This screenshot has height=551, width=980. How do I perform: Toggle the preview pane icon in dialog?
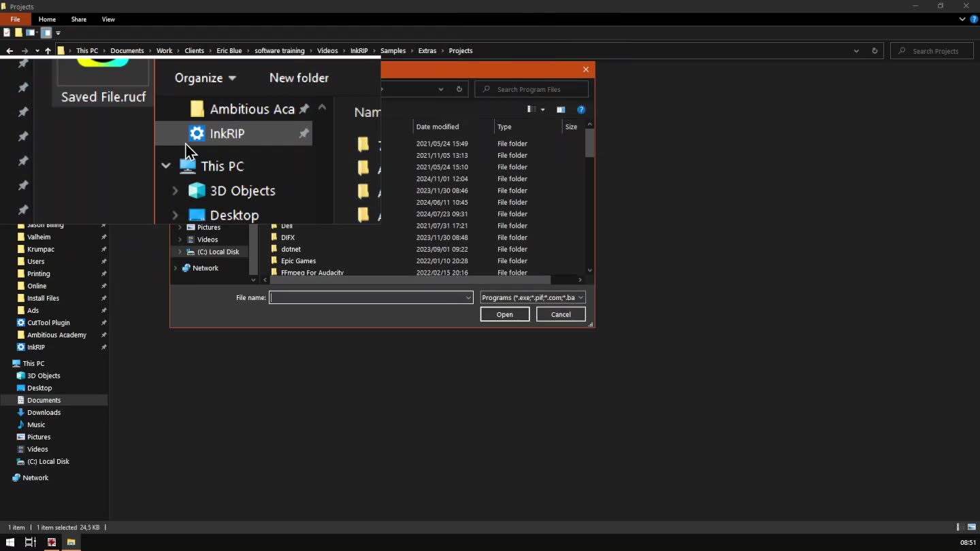(560, 110)
